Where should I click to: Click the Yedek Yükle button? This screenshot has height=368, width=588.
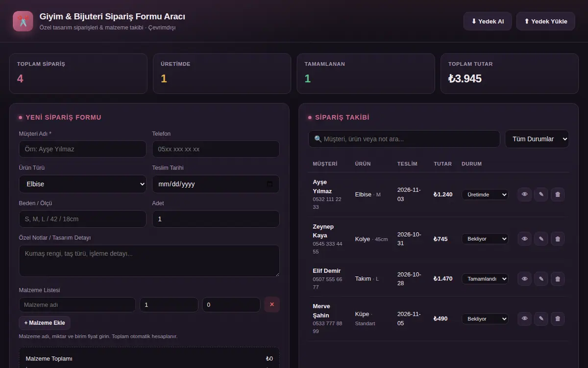tap(546, 21)
